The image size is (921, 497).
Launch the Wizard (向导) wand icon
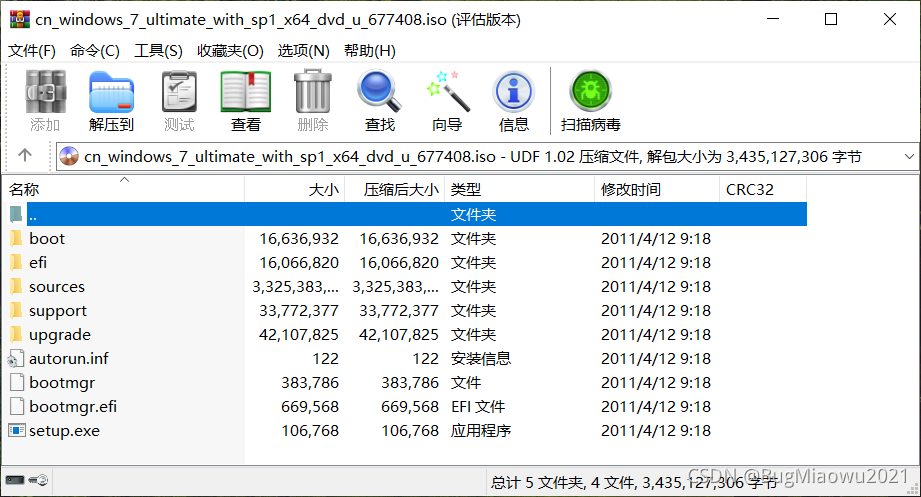(x=447, y=91)
